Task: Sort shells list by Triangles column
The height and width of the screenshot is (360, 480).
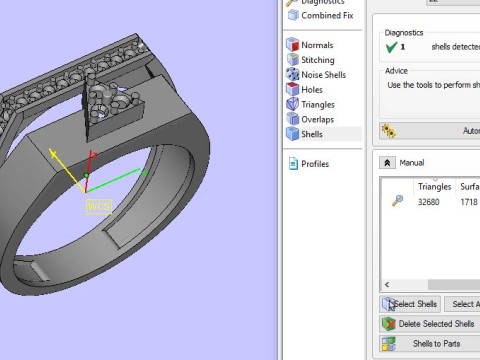Action: (x=434, y=187)
